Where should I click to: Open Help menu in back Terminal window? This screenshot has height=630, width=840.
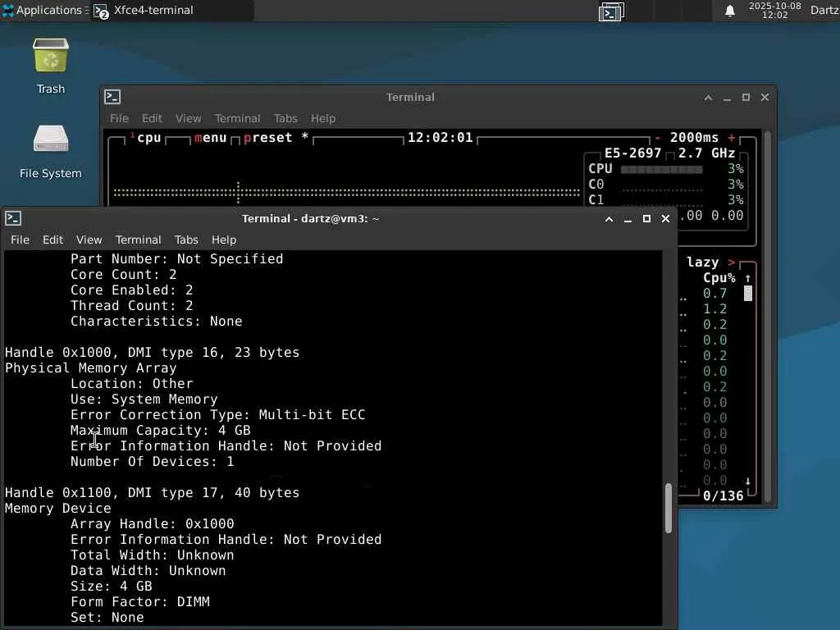coord(323,118)
